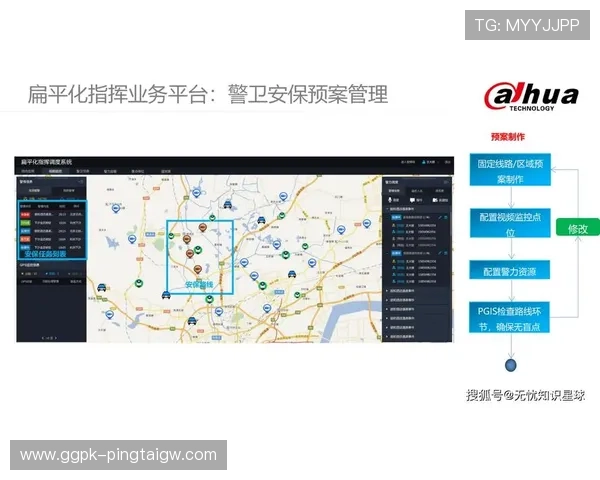Select police car icon nearest map's left edge
Image resolution: width=600 pixels, height=480 pixels.
click(101, 287)
